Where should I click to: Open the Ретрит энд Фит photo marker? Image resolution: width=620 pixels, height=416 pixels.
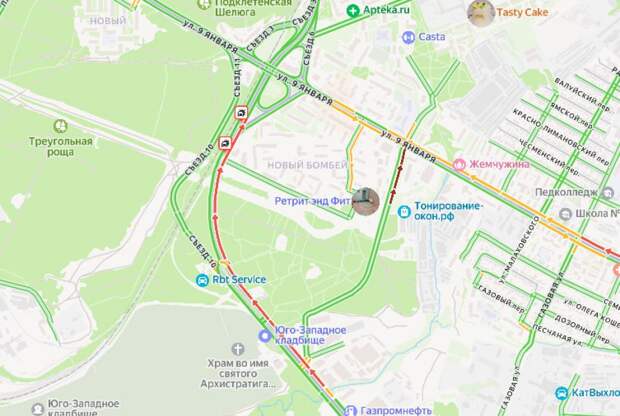(365, 201)
